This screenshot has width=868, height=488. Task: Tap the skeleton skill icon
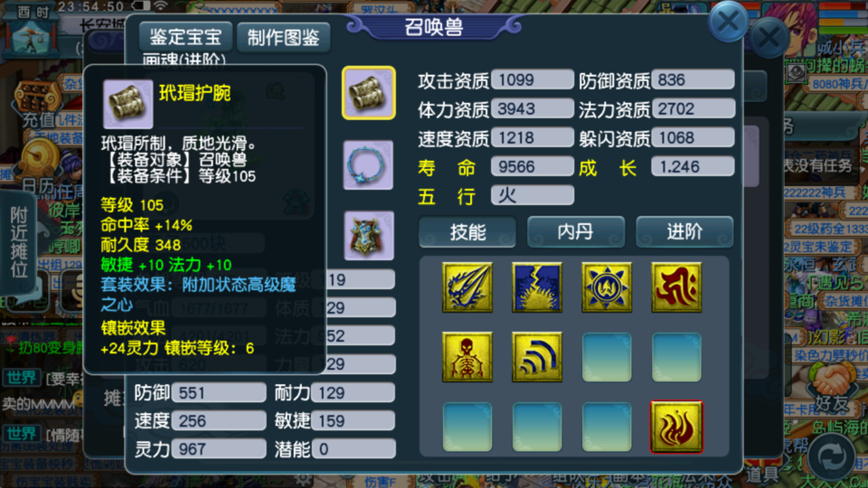(x=467, y=357)
